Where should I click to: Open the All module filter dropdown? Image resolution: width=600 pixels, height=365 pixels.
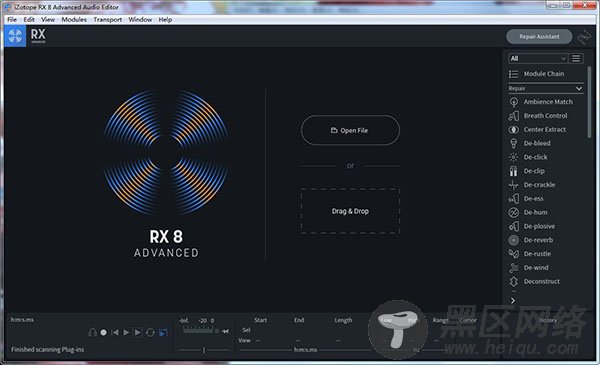[538, 58]
